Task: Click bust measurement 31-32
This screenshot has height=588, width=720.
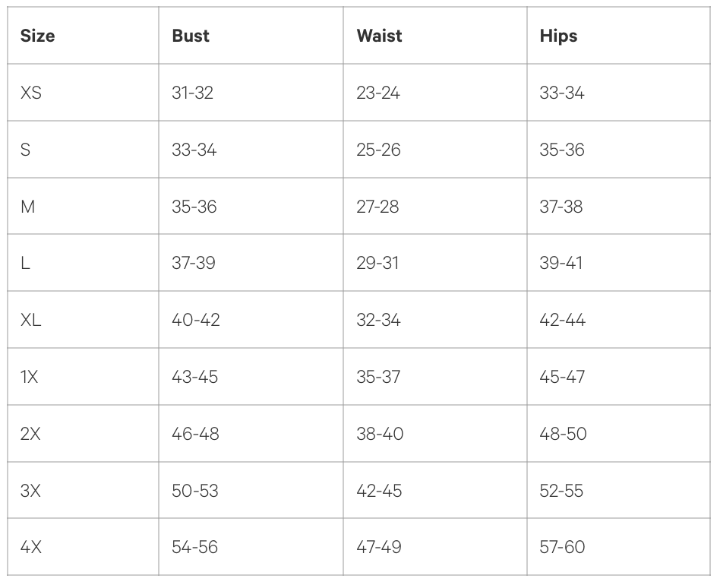Action: pos(193,93)
